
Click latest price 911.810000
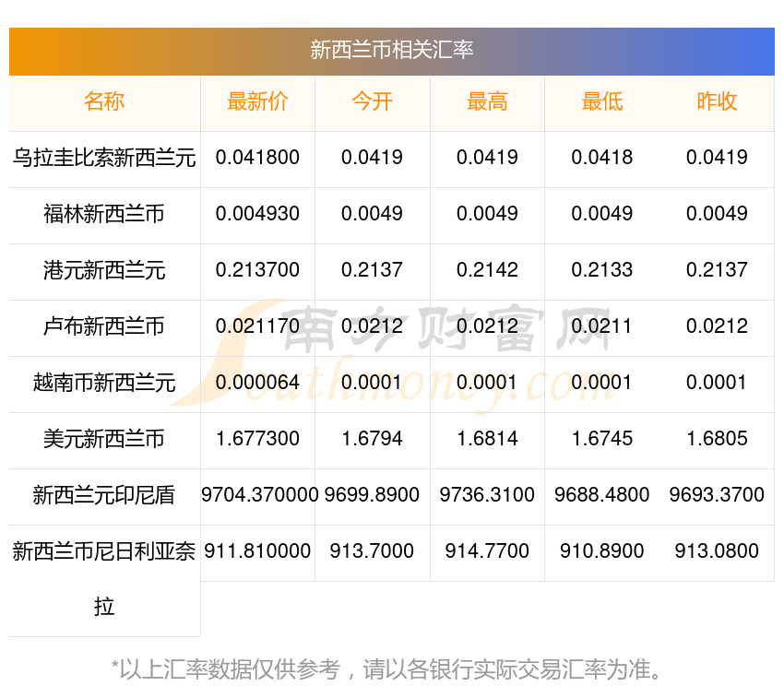[x=257, y=551]
